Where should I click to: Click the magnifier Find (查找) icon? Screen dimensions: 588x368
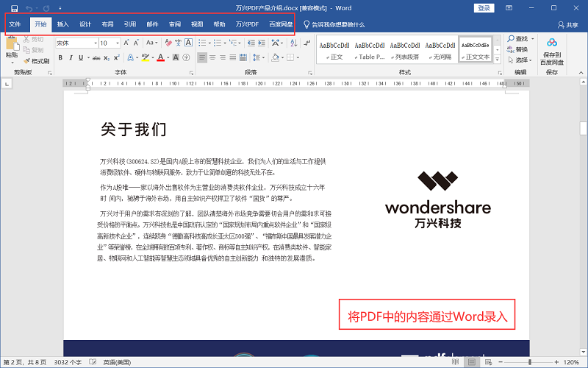coord(511,39)
